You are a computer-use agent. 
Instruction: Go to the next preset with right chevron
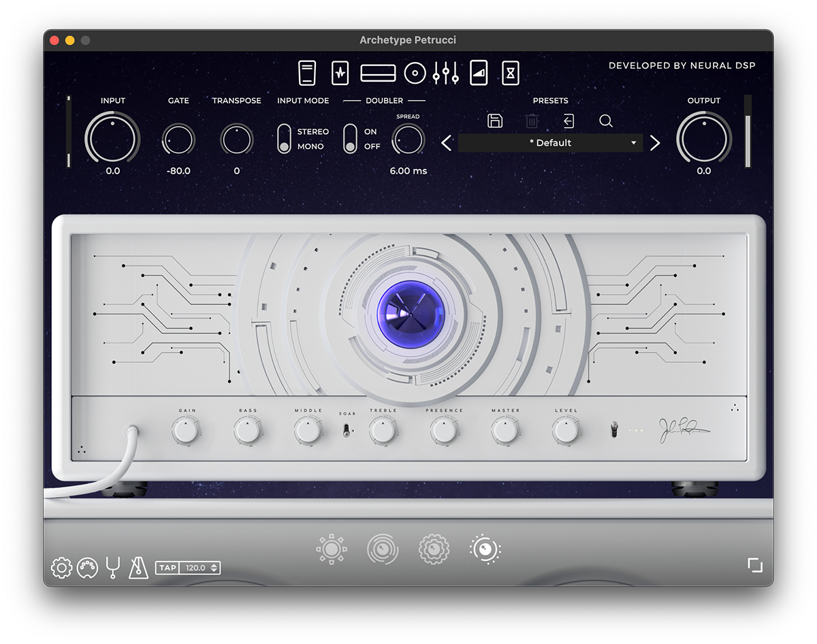coord(654,143)
